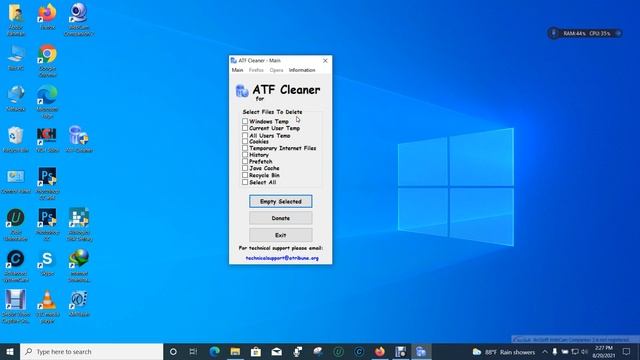The height and width of the screenshot is (360, 640).
Task: Open the Main menu in ATF Cleaner
Action: click(238, 70)
